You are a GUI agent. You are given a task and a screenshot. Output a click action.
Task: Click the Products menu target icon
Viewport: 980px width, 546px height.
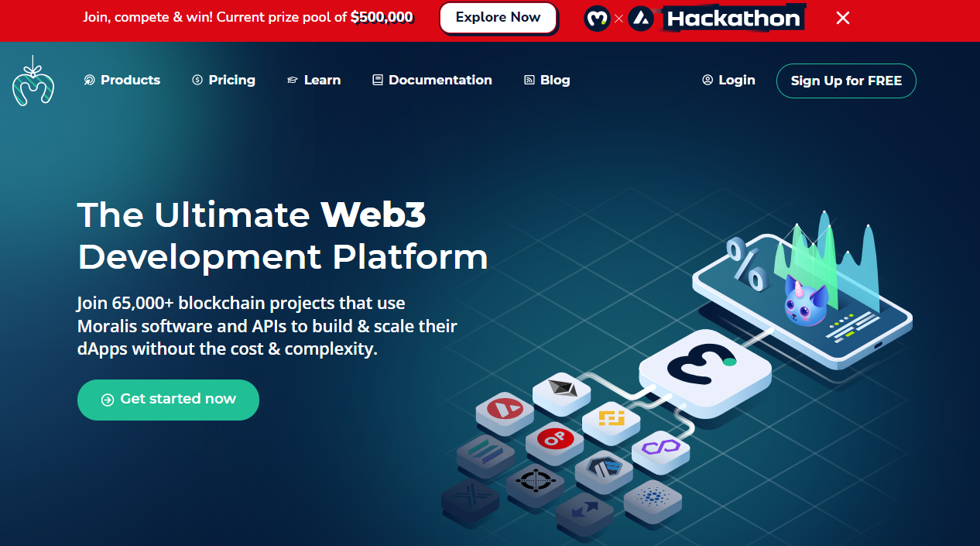(x=90, y=80)
